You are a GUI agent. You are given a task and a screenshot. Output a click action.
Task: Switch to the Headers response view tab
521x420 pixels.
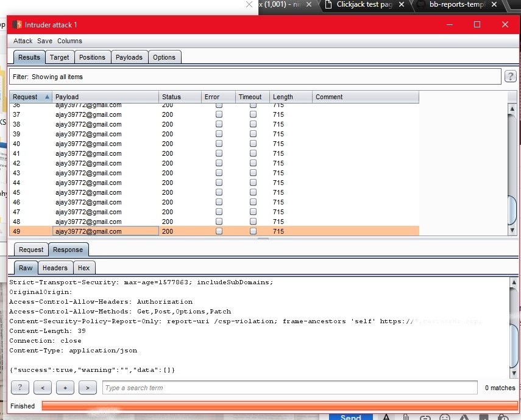55,268
